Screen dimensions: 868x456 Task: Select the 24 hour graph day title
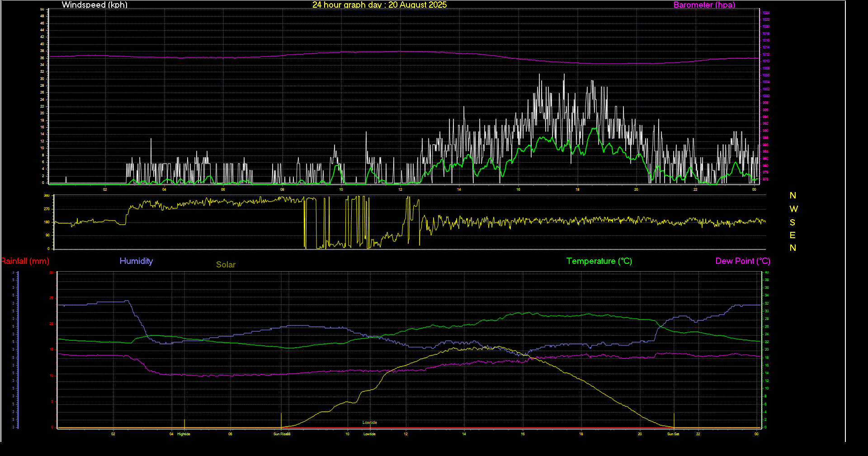379,5
